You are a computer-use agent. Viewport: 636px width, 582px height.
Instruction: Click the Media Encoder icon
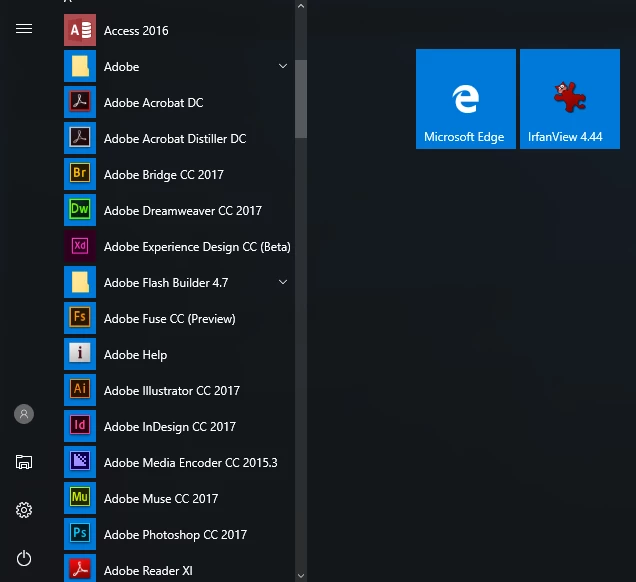point(80,462)
